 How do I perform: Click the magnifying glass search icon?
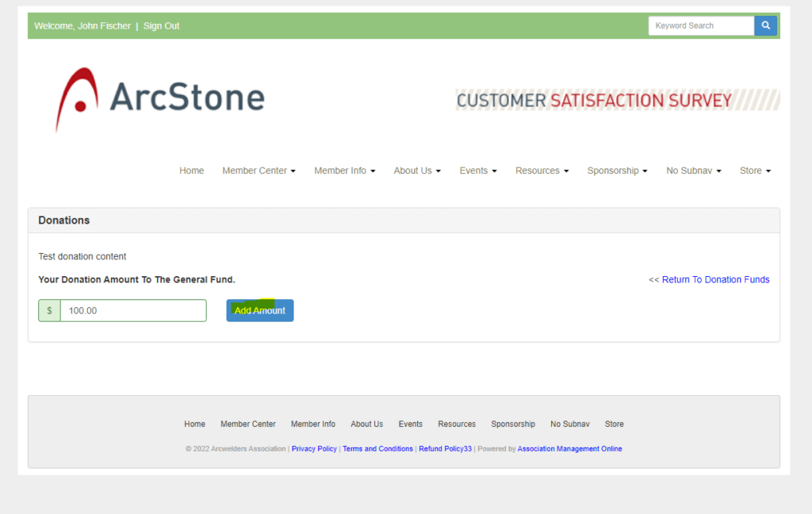click(x=765, y=25)
